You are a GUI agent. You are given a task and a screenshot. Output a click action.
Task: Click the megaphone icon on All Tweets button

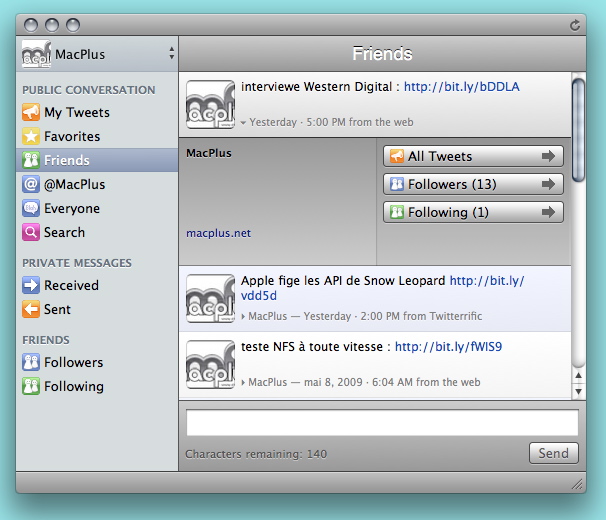point(397,156)
